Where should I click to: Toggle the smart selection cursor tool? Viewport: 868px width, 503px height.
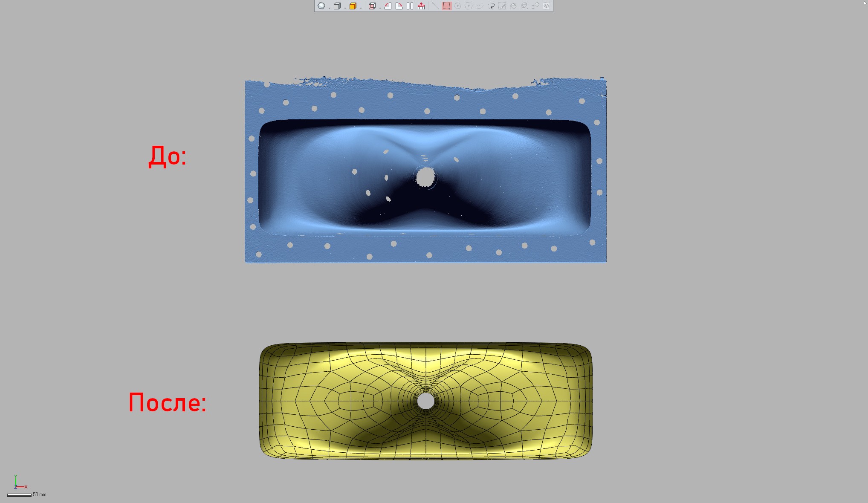pos(491,6)
